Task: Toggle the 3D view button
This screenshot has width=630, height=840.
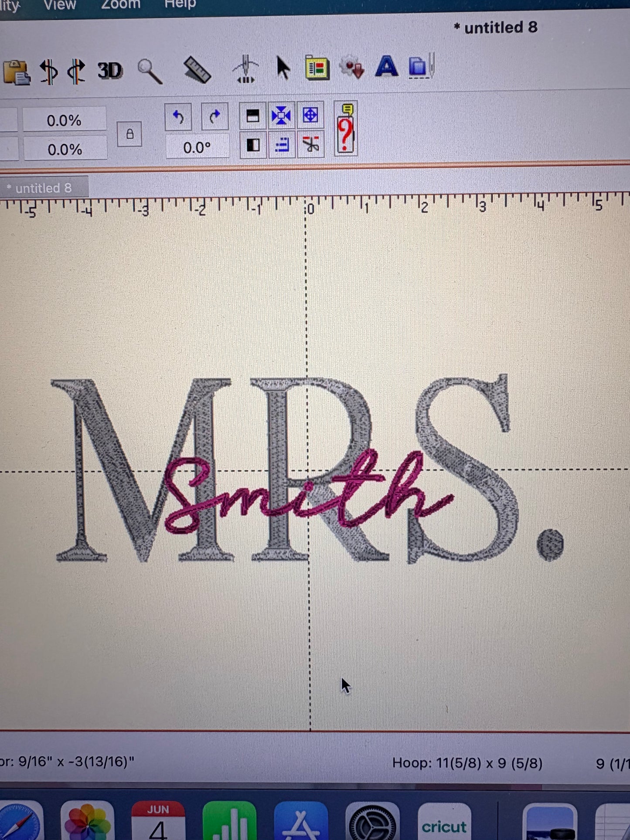Action: click(110, 70)
